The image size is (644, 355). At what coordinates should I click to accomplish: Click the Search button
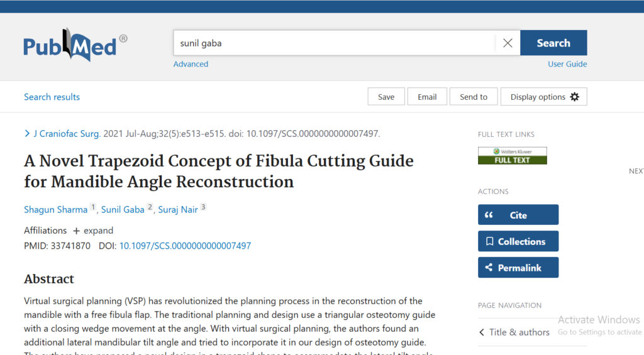(553, 43)
